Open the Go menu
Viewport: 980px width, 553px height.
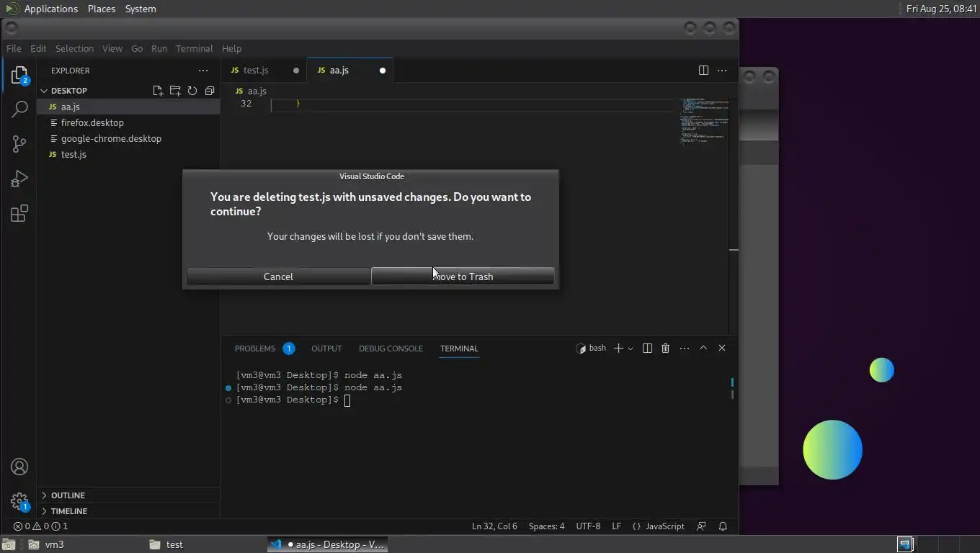(x=137, y=48)
